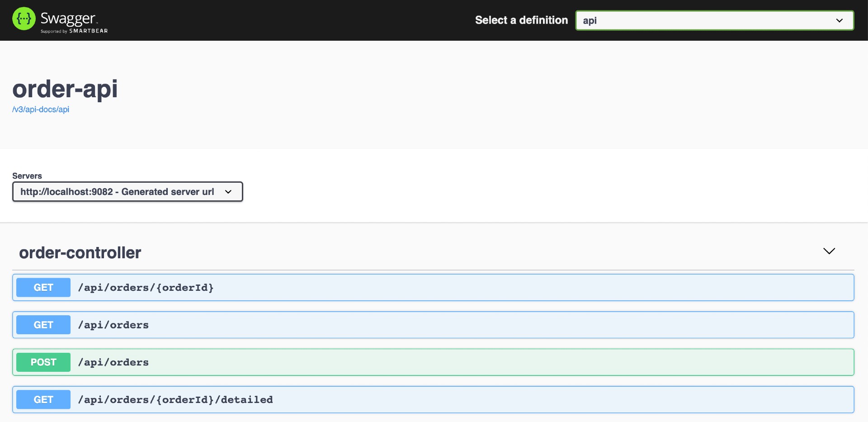
Task: Click the order-api title heading
Action: [65, 89]
